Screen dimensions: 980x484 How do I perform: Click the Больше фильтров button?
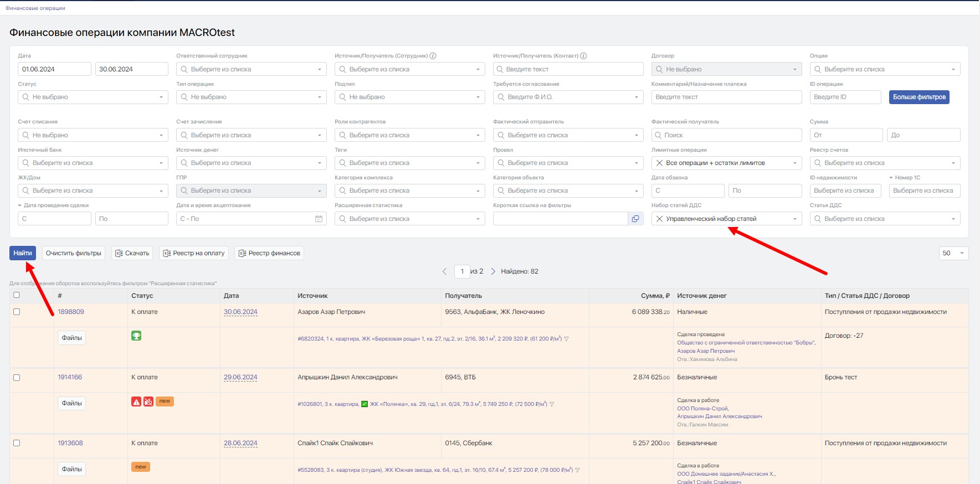pyautogui.click(x=919, y=97)
